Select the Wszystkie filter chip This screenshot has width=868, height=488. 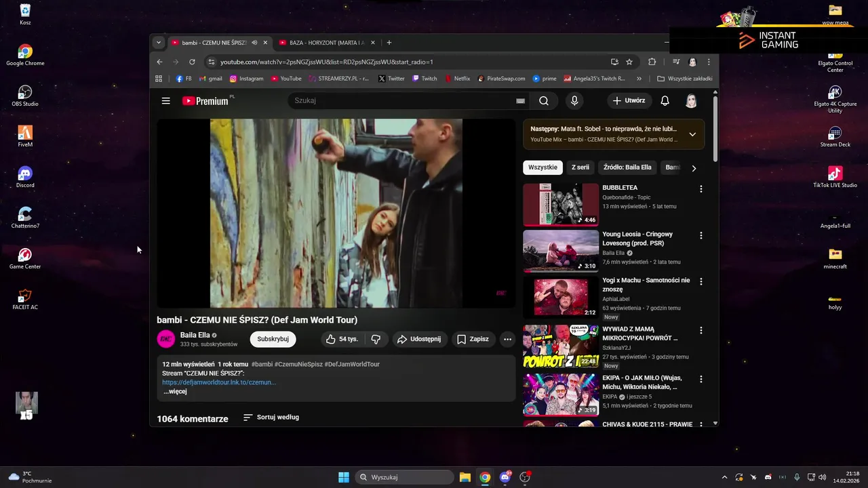[x=542, y=167]
